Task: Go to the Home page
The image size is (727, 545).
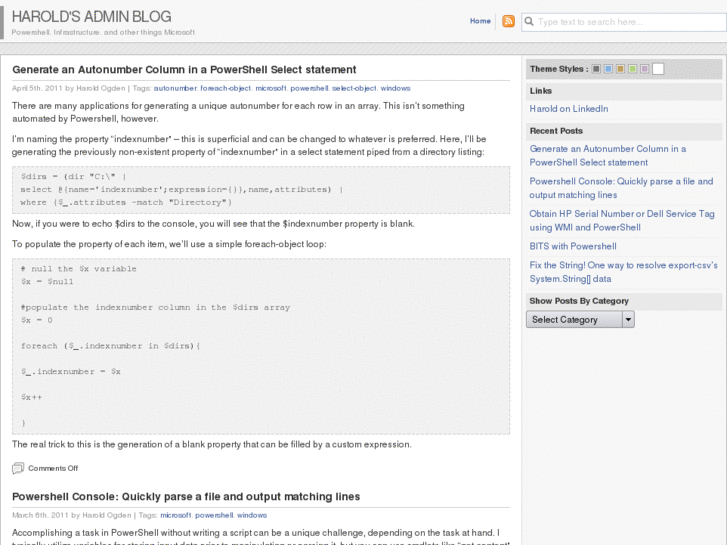Action: tap(480, 21)
